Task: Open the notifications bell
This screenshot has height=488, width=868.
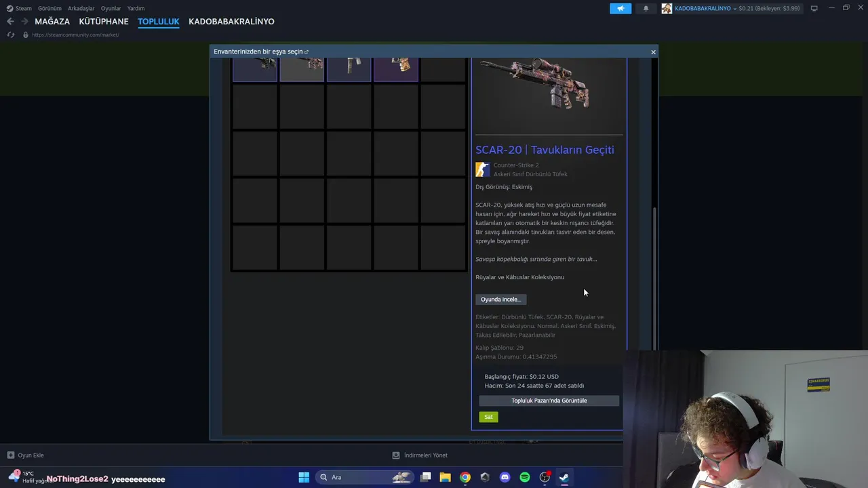Action: click(x=646, y=8)
